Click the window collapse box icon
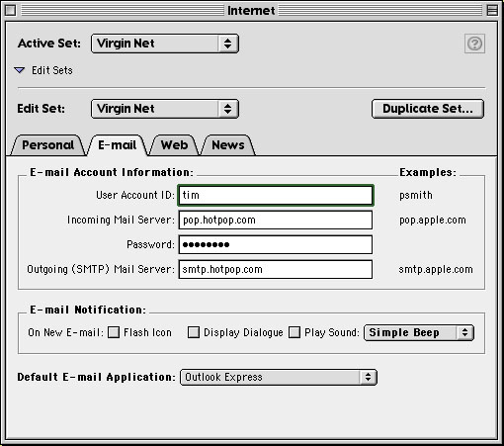This screenshot has width=504, height=446. click(x=492, y=11)
